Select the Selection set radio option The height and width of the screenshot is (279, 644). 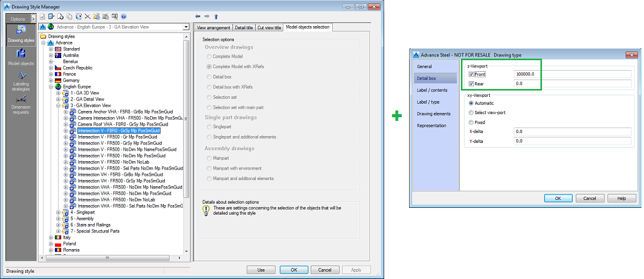pos(209,97)
